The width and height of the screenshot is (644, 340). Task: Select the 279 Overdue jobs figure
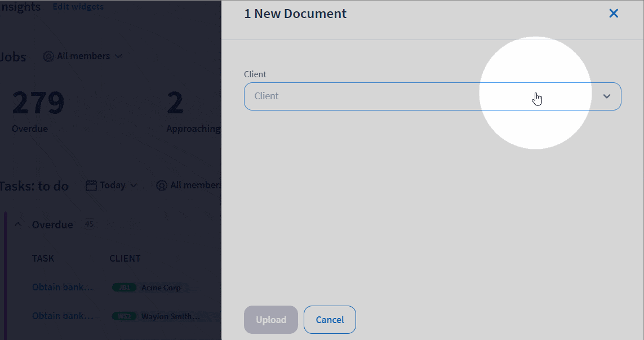pyautogui.click(x=38, y=103)
